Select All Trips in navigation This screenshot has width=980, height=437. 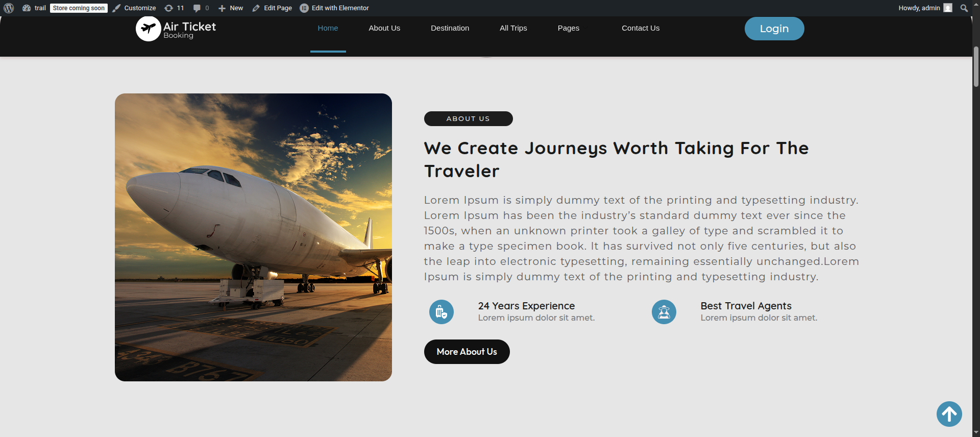coord(513,28)
